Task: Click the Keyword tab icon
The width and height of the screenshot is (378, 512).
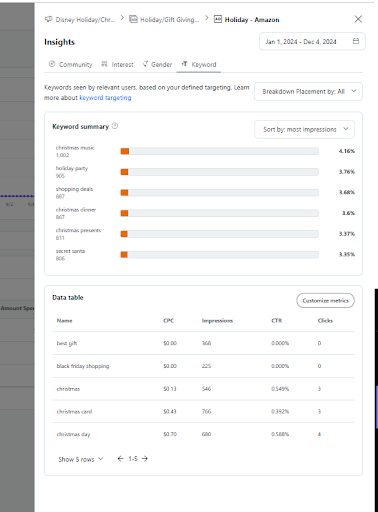Action: [184, 64]
